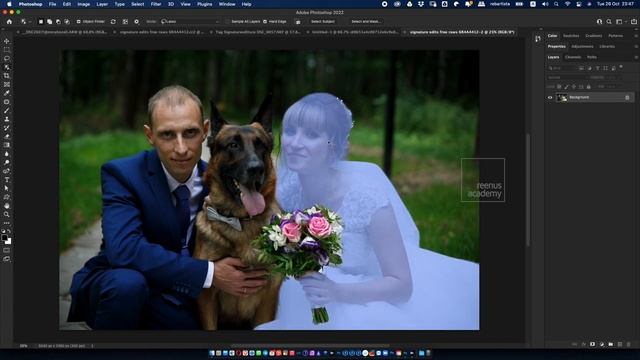Open the blending mode Normal dropdown
Screen dimensions: 640x360
tap(567, 77)
